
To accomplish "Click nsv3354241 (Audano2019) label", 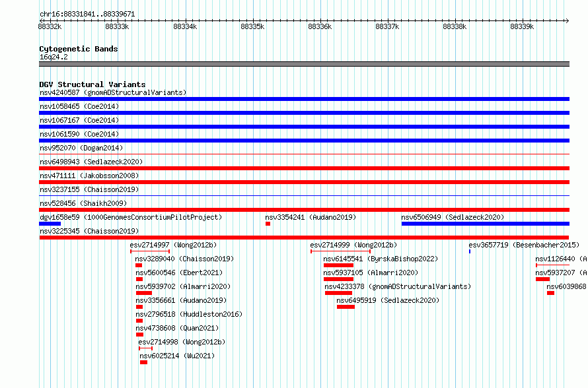I will (311, 217).
